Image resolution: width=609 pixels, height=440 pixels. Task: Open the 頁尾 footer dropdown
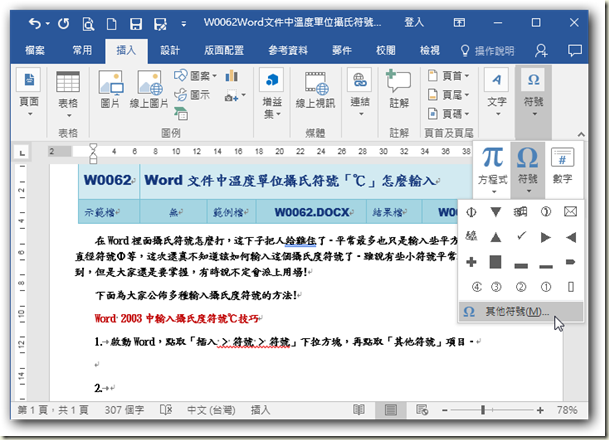coord(449,94)
